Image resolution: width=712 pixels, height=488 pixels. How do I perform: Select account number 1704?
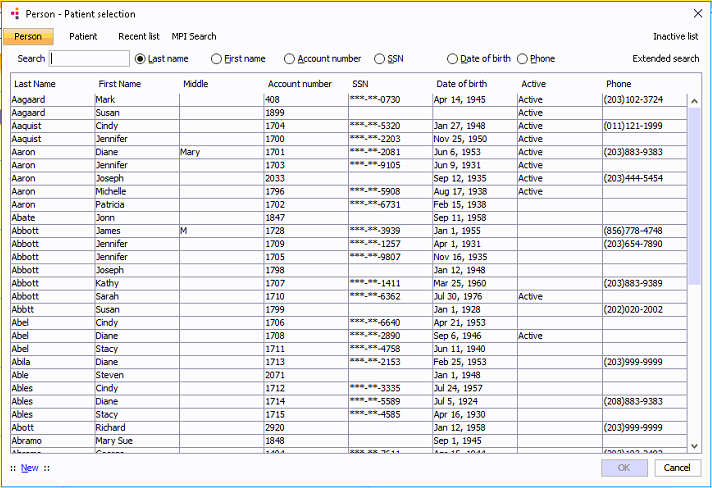(275, 126)
